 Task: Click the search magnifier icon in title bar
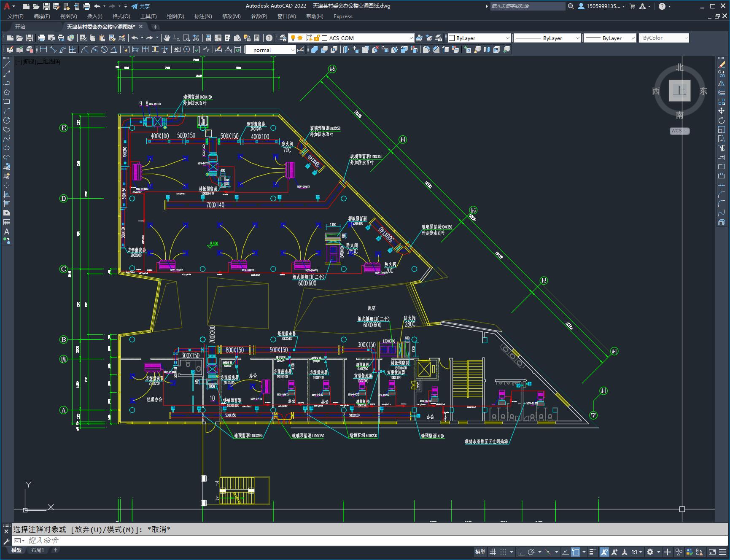(571, 6)
